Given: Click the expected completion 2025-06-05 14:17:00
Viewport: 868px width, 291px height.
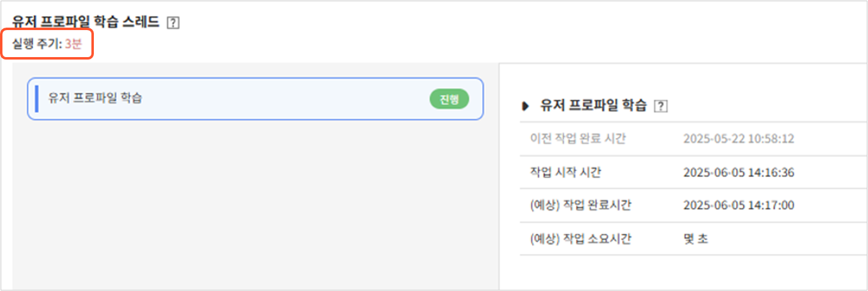Looking at the screenshot, I should point(739,205).
